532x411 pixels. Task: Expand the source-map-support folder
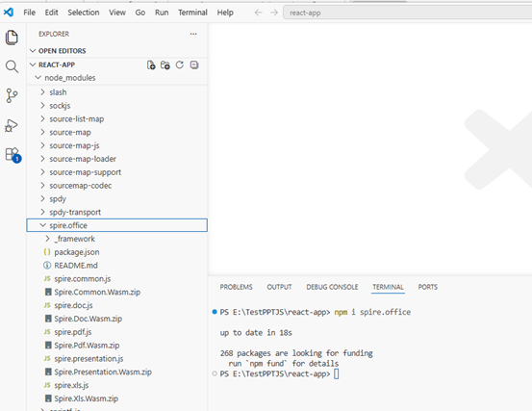click(x=117, y=172)
